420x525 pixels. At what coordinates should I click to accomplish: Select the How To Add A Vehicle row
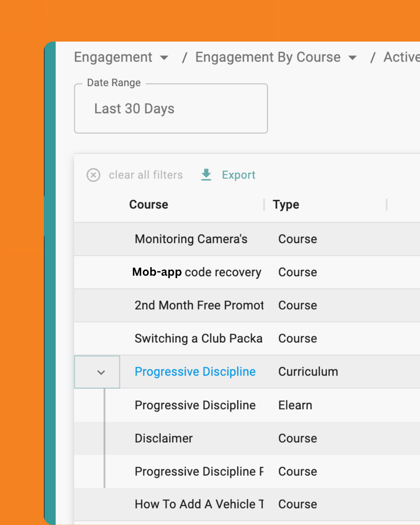coord(199,504)
